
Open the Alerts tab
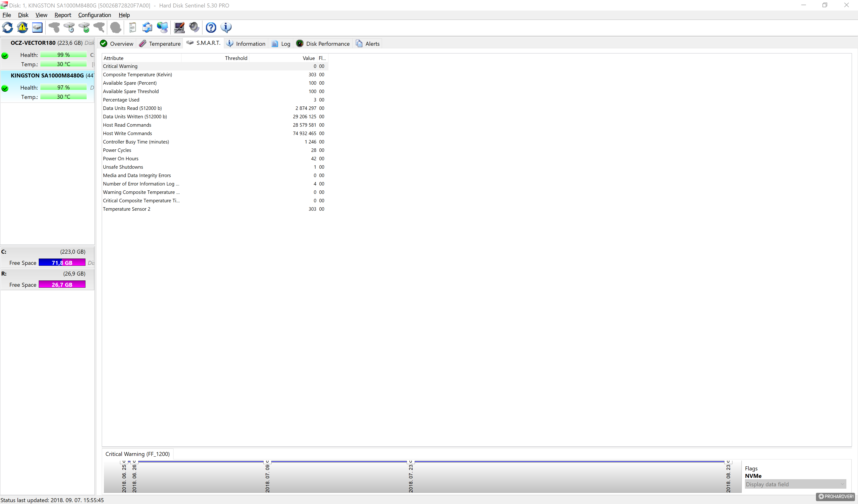coord(368,44)
